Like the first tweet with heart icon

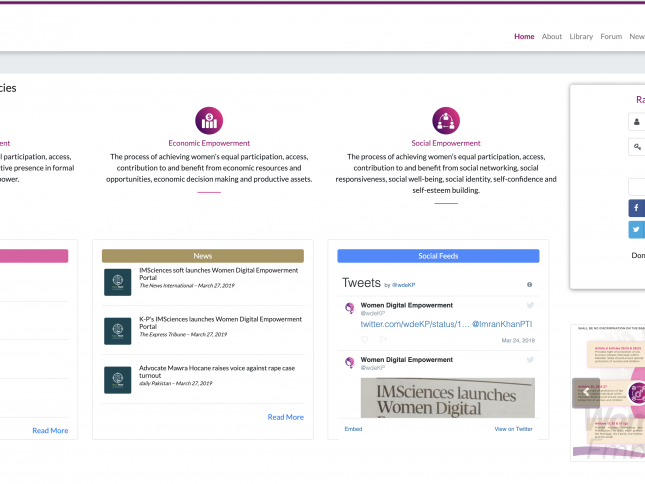[x=366, y=340]
